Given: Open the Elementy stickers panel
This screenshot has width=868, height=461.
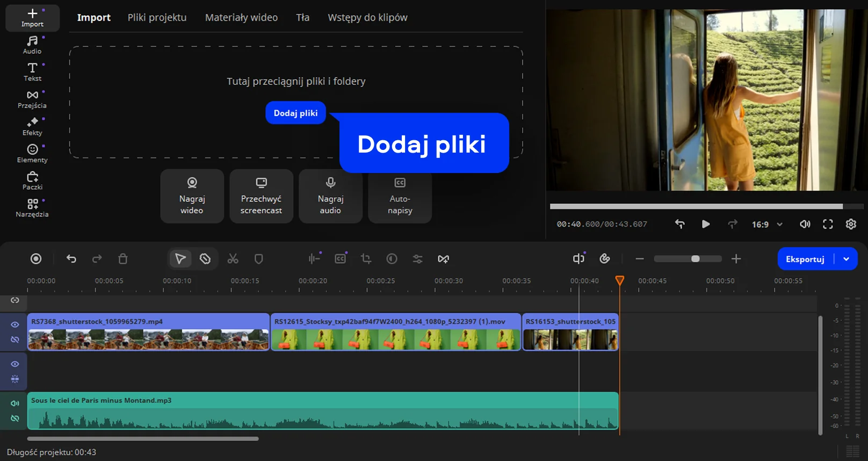Looking at the screenshot, I should click(x=32, y=153).
